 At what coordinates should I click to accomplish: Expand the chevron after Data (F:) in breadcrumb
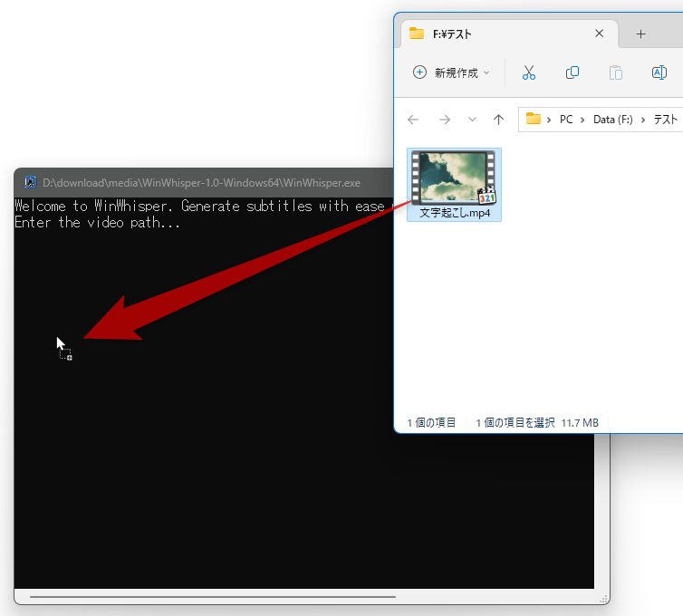click(x=643, y=120)
